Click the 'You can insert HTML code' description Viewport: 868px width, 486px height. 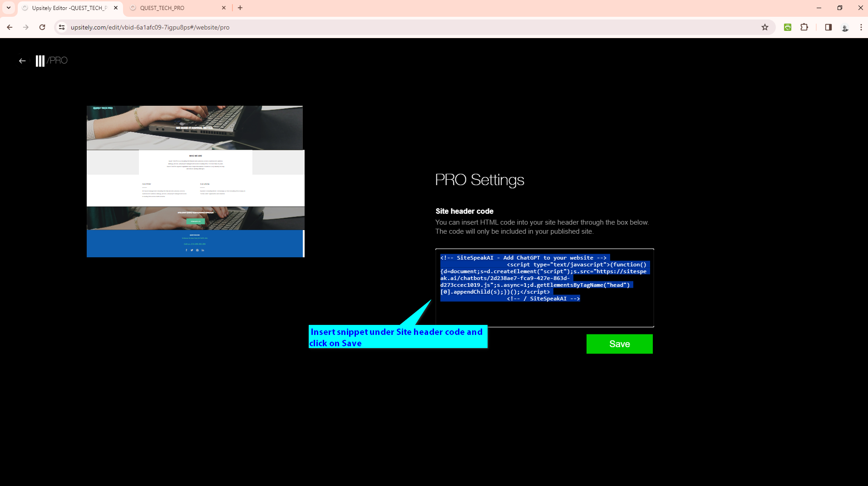coord(542,227)
